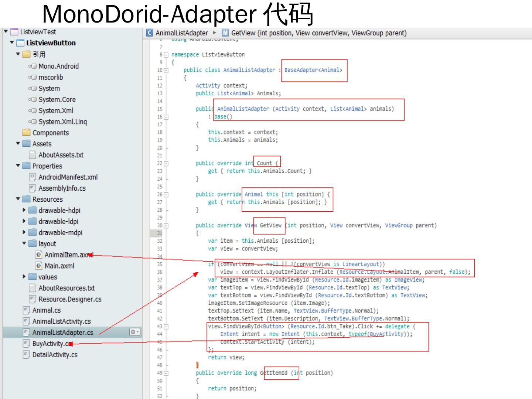The image size is (532, 399).
Task: Open AboutAssets.txt in the tree
Action: point(61,155)
